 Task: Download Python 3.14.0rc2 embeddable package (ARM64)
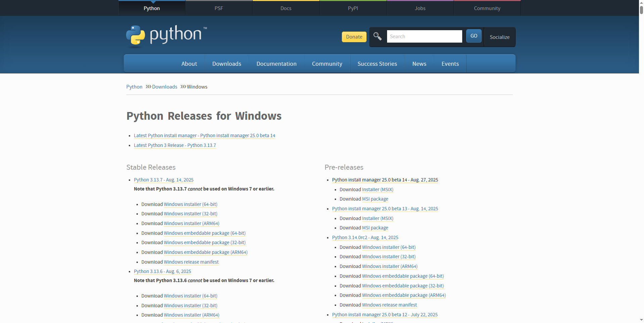point(404,295)
